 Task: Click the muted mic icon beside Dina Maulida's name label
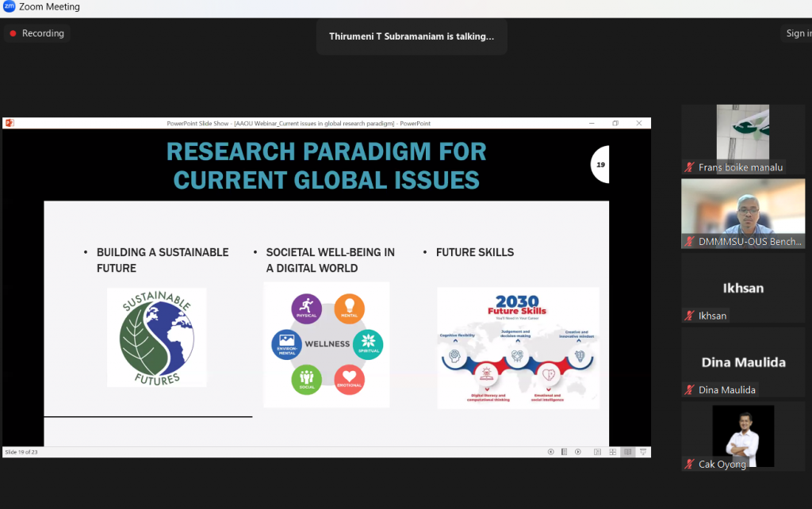coord(689,390)
